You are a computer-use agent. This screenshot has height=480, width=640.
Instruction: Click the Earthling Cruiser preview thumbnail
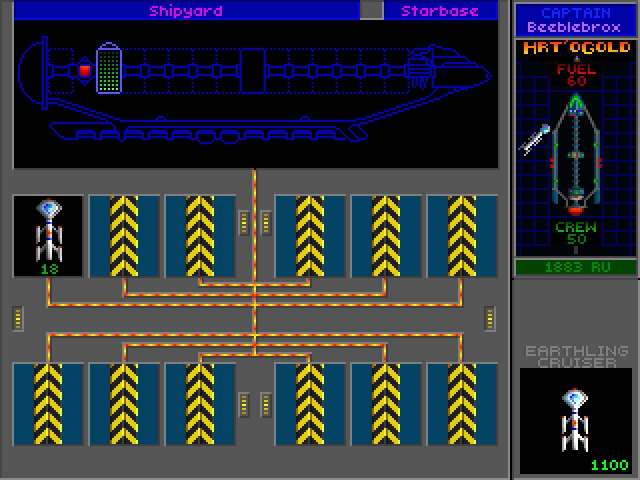point(575,420)
